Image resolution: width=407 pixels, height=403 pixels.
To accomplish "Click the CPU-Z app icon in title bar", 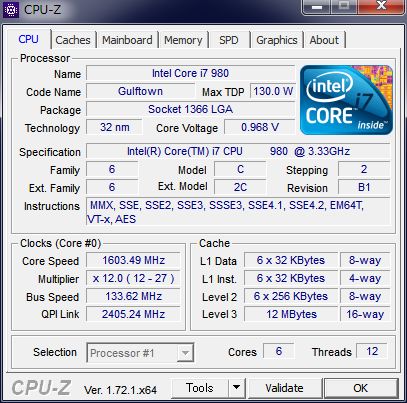I will (x=11, y=10).
